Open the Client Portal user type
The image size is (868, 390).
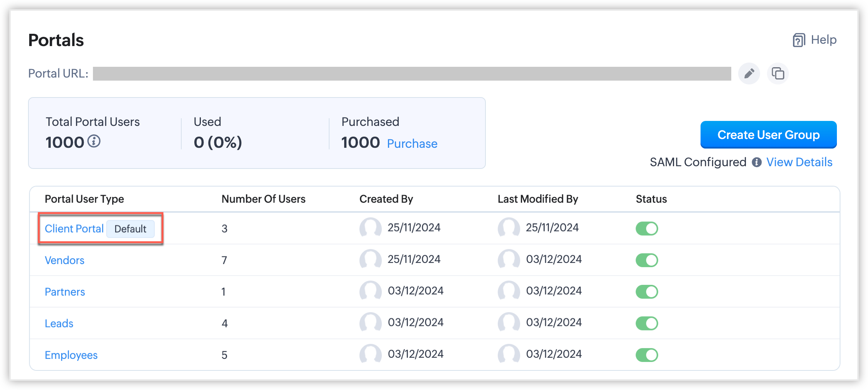[74, 229]
